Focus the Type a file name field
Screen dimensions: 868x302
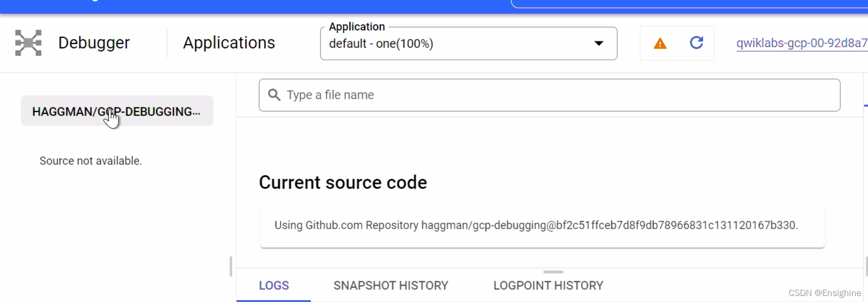[x=549, y=95]
